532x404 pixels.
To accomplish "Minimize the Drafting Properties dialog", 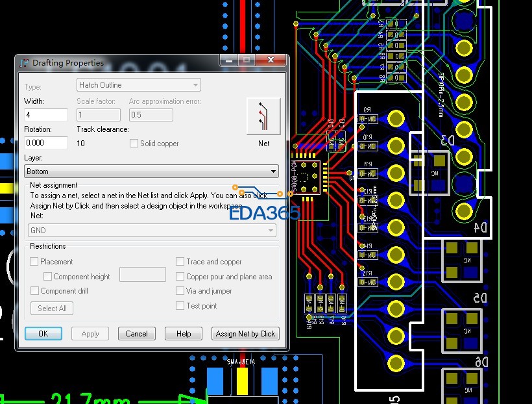I will point(229,60).
